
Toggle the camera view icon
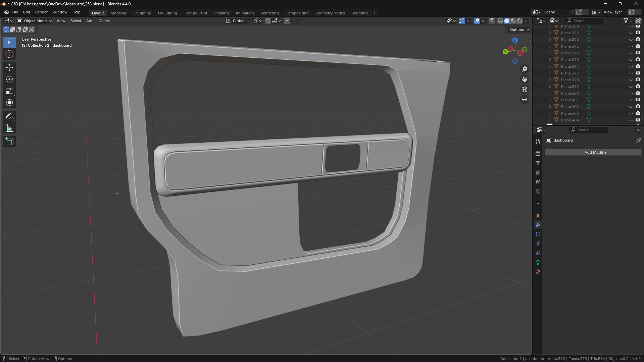click(525, 89)
